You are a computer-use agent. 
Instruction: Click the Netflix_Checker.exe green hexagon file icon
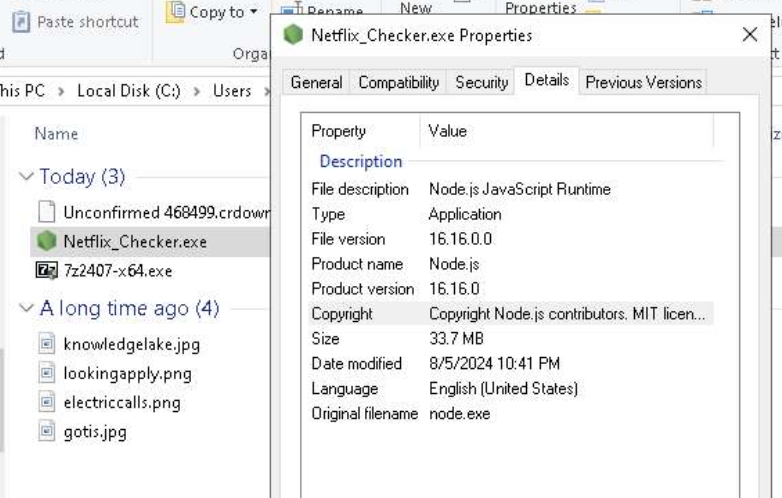pyautogui.click(x=46, y=241)
